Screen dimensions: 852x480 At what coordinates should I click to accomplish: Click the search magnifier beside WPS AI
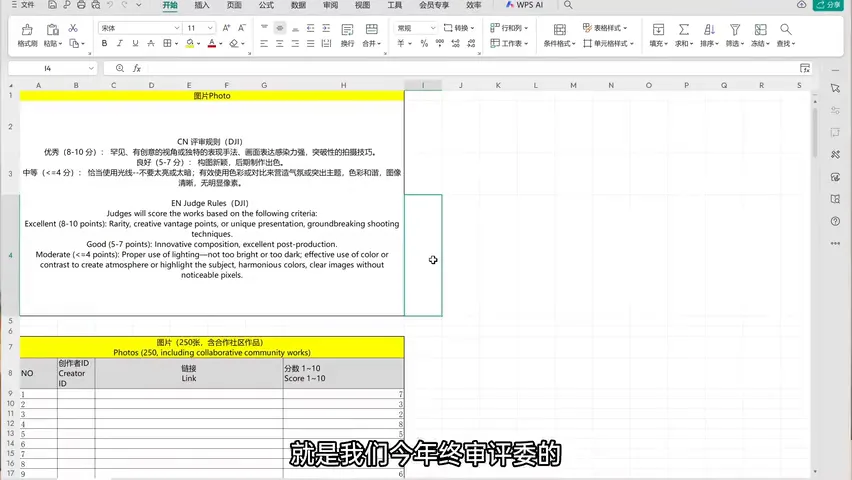[x=568, y=5]
